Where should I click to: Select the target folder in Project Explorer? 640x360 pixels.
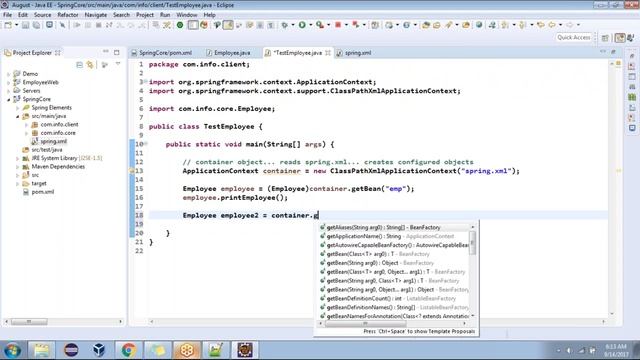(39, 184)
